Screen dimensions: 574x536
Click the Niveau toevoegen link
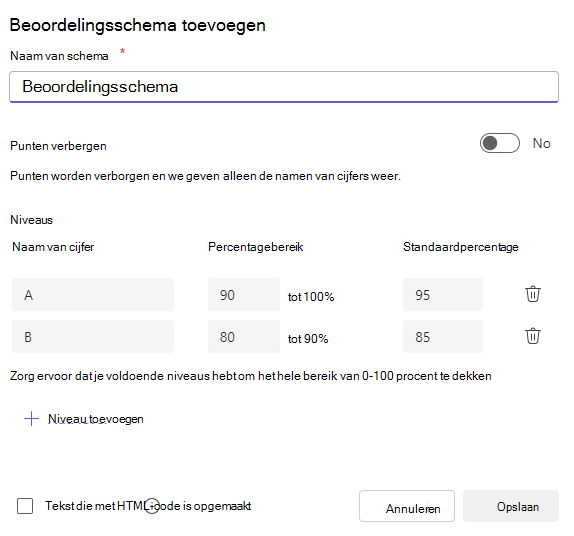[x=96, y=419]
